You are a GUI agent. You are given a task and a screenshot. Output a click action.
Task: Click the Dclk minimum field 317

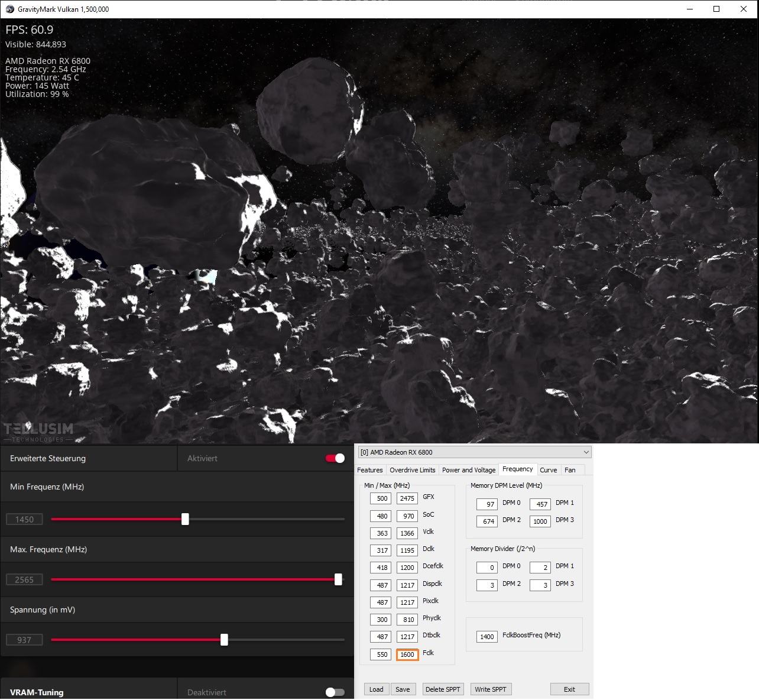coord(381,550)
